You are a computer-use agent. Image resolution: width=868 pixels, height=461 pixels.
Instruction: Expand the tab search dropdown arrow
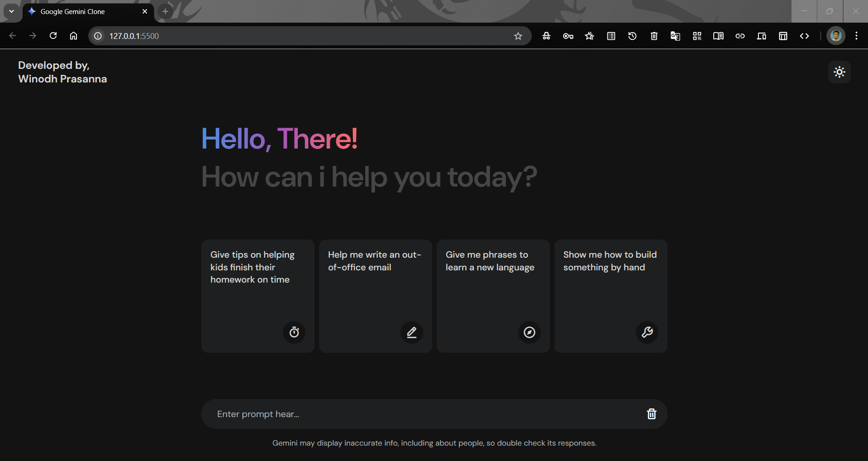(x=11, y=11)
